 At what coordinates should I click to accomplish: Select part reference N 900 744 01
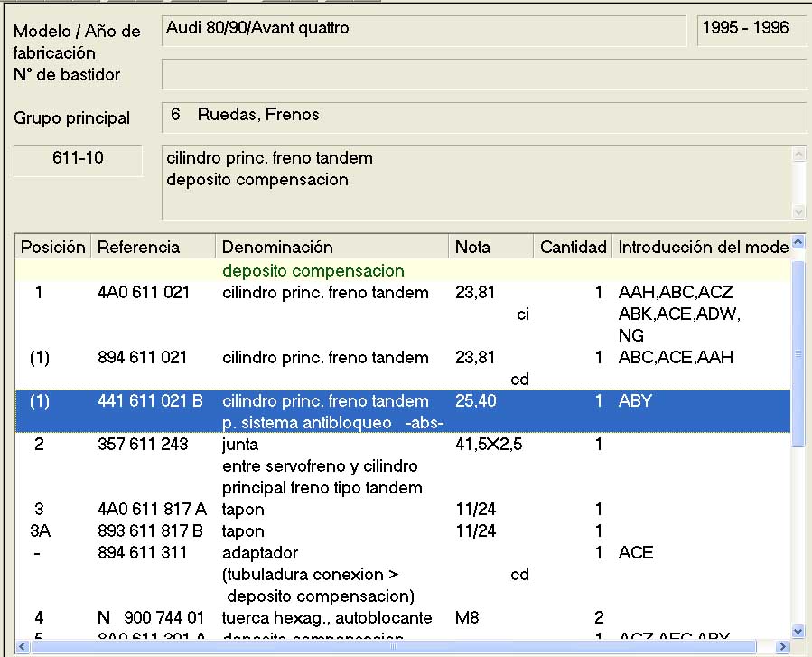pyautogui.click(x=151, y=617)
